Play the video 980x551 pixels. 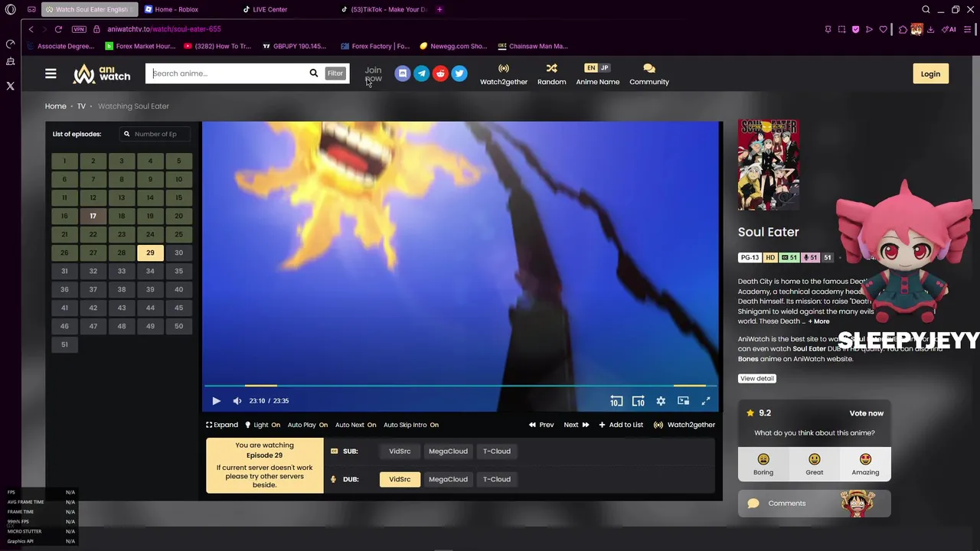[x=216, y=401]
